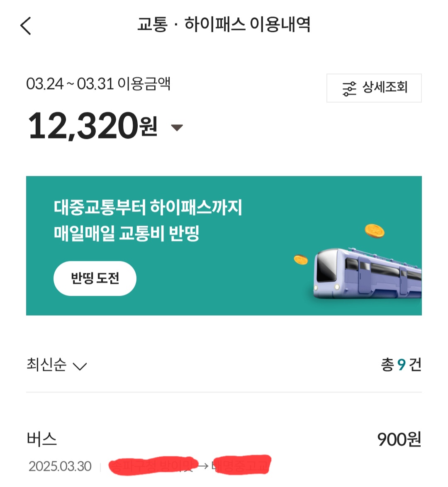The width and height of the screenshot is (448, 487).
Task: Click the 900원 fare amount
Action: (x=399, y=439)
